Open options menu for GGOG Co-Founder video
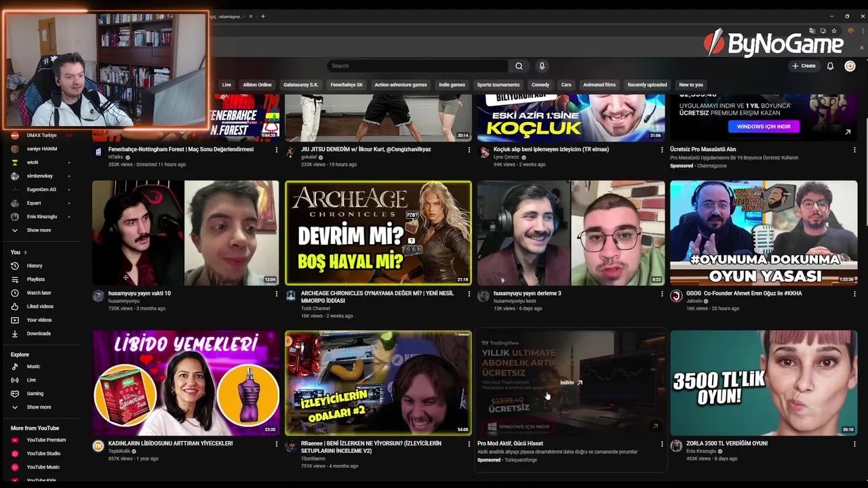Viewport: 868px width, 488px height. coord(854,294)
